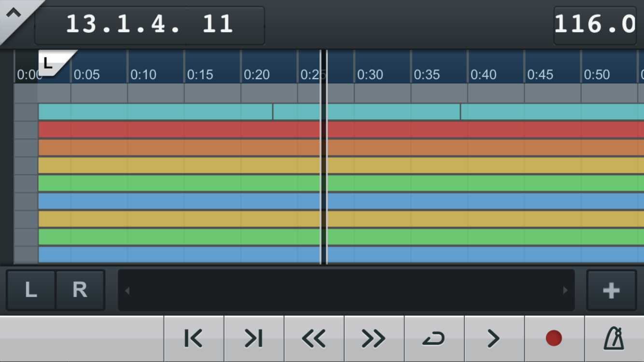The width and height of the screenshot is (644, 362).
Task: Toggle the metronome click
Action: [614, 339]
